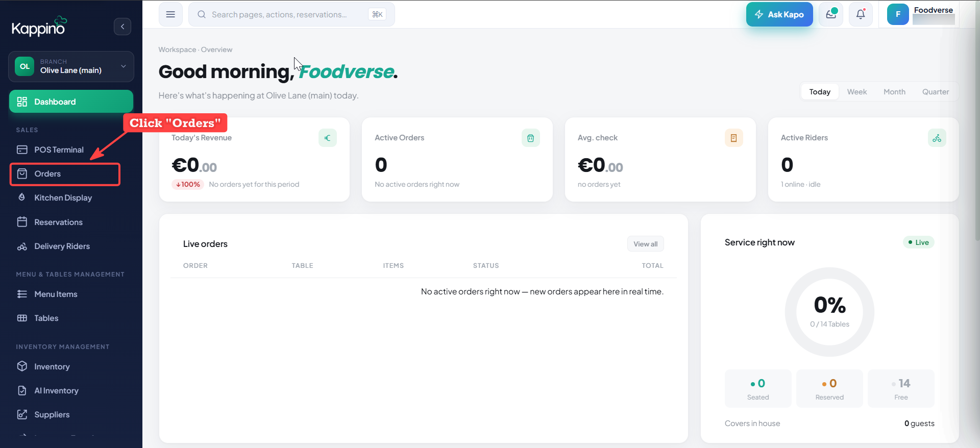Click the Free tables count tile
The image size is (980, 448).
901,388
